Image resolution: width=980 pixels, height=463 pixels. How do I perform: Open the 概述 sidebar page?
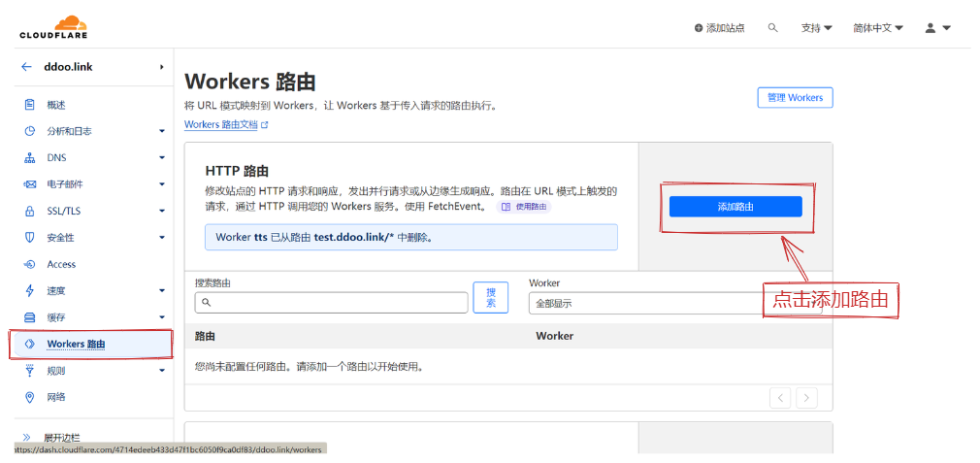[56, 105]
